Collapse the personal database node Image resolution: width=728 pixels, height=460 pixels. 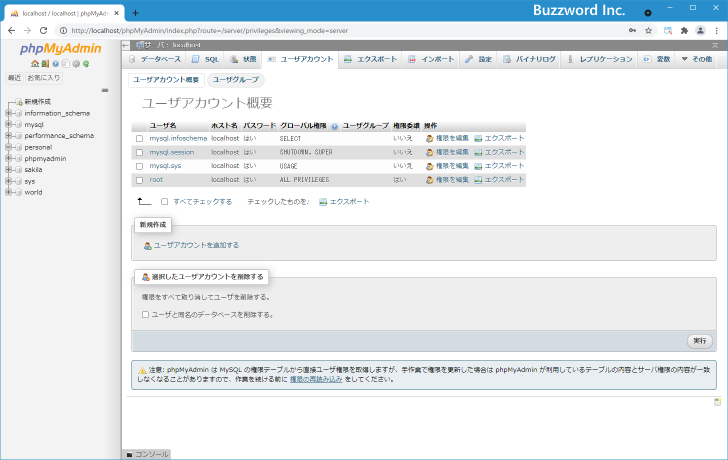[x=8, y=147]
